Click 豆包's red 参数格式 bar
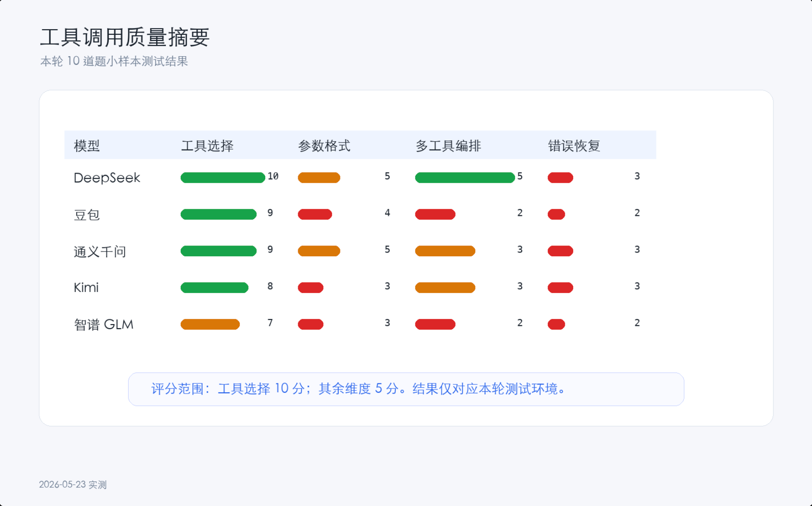The width and height of the screenshot is (812, 506). point(315,214)
